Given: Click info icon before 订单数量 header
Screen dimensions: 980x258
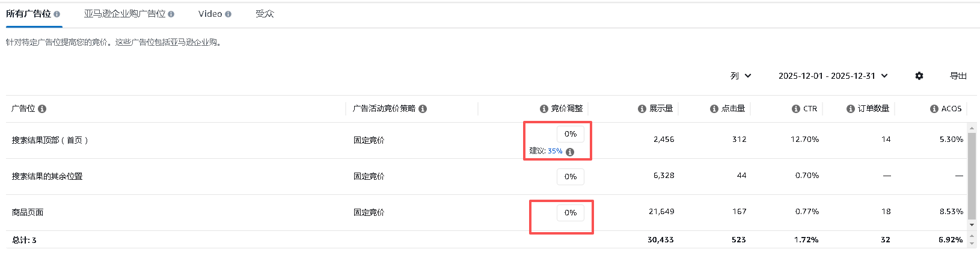Looking at the screenshot, I should pyautogui.click(x=851, y=109).
